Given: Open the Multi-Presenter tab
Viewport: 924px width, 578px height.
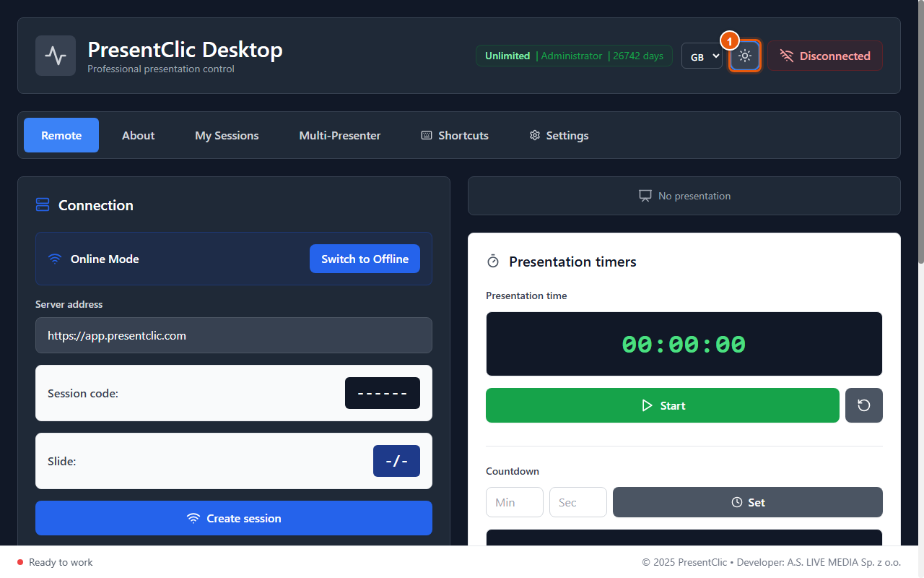Looking at the screenshot, I should point(340,135).
